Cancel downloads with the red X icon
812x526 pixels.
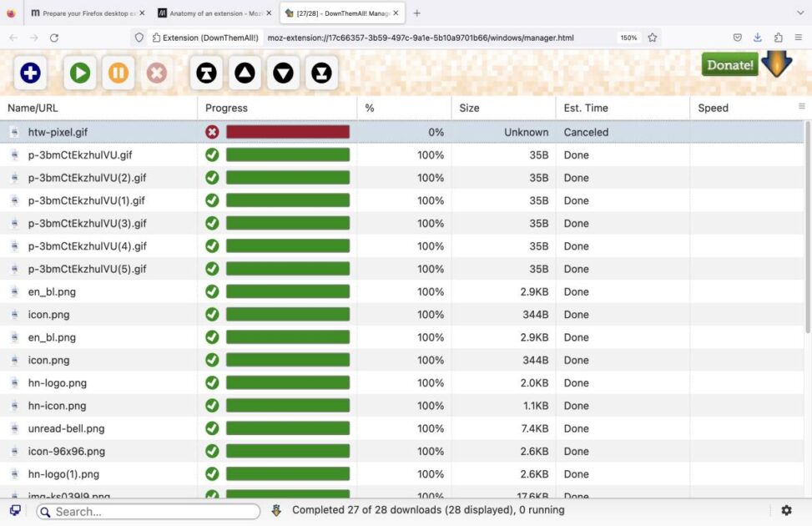click(157, 73)
